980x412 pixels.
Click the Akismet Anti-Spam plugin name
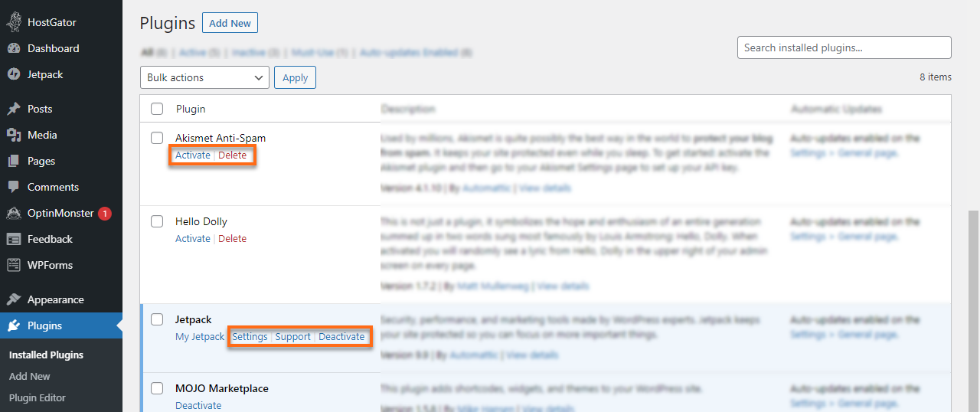(x=220, y=138)
